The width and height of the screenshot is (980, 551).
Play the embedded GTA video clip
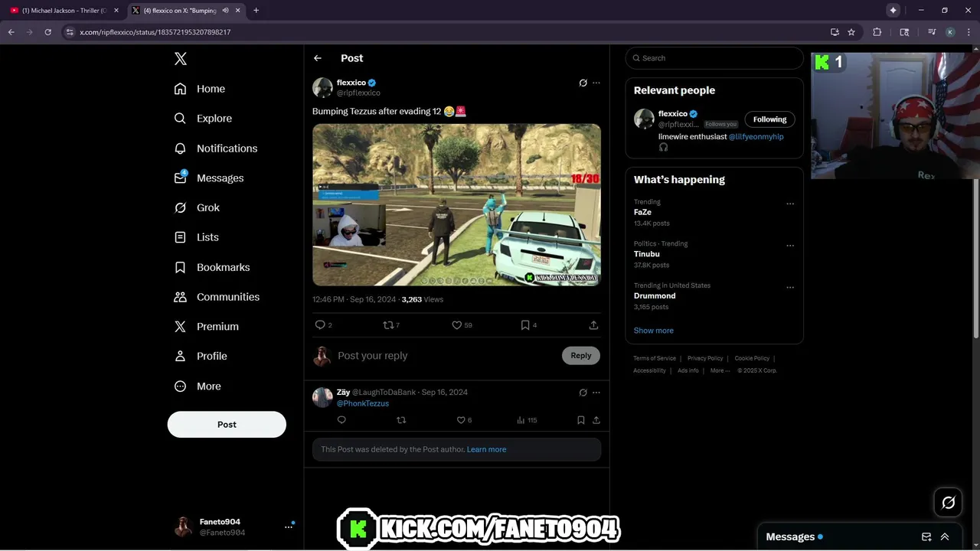(x=456, y=205)
